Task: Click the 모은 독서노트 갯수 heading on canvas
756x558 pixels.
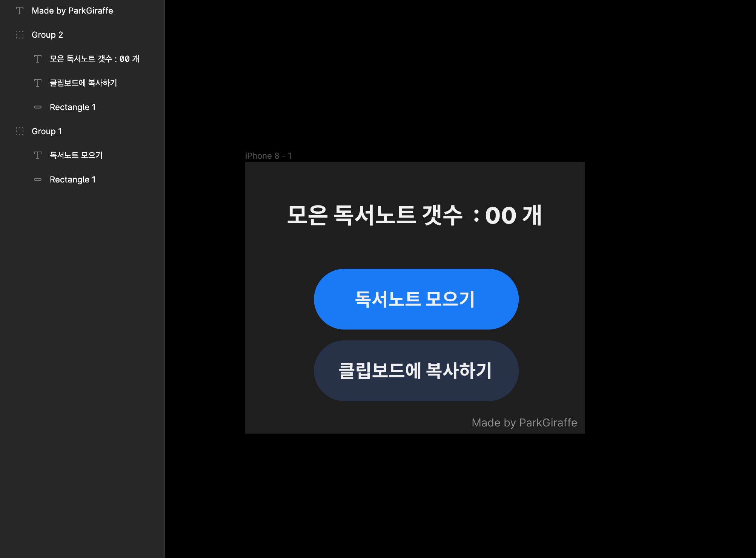Action: pos(414,215)
